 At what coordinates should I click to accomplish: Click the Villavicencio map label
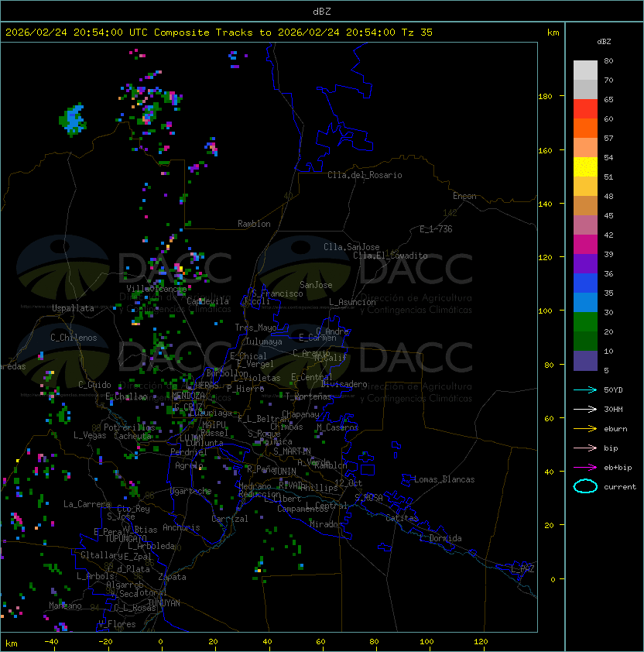pos(156,289)
